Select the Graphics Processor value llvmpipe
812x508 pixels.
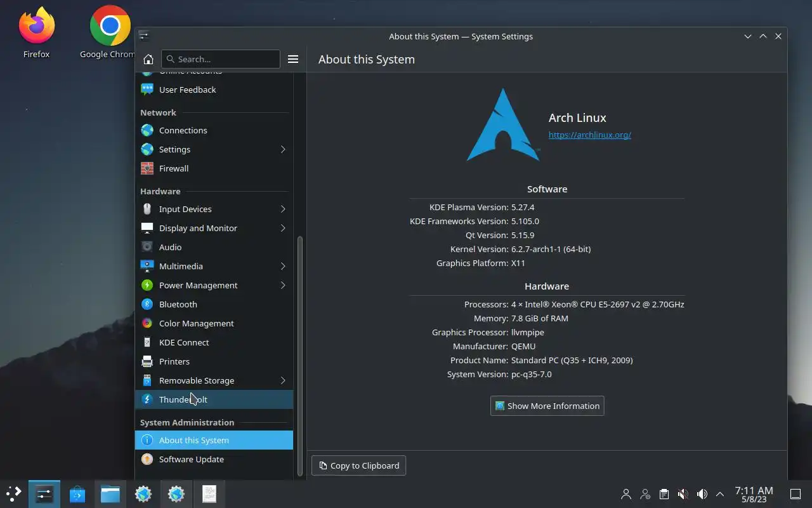(528, 332)
